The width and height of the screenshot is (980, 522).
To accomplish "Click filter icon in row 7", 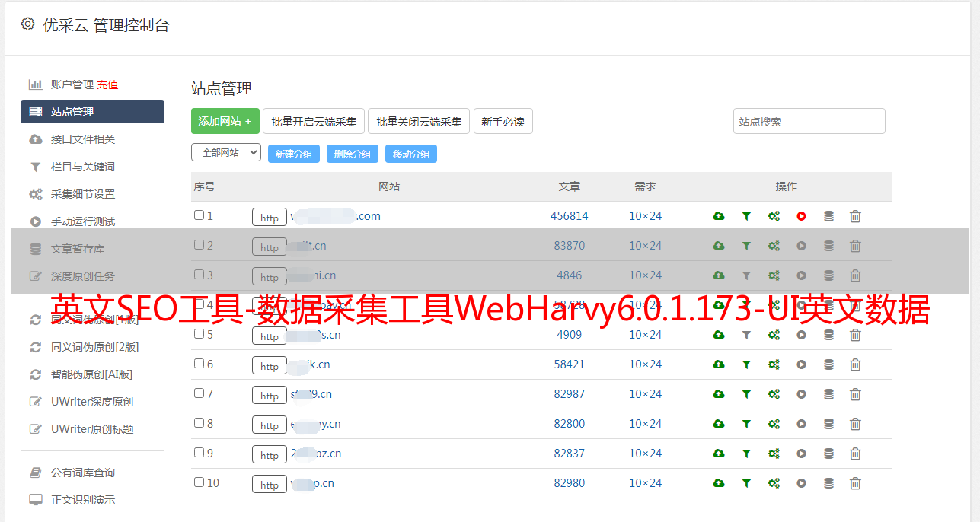I will (746, 394).
